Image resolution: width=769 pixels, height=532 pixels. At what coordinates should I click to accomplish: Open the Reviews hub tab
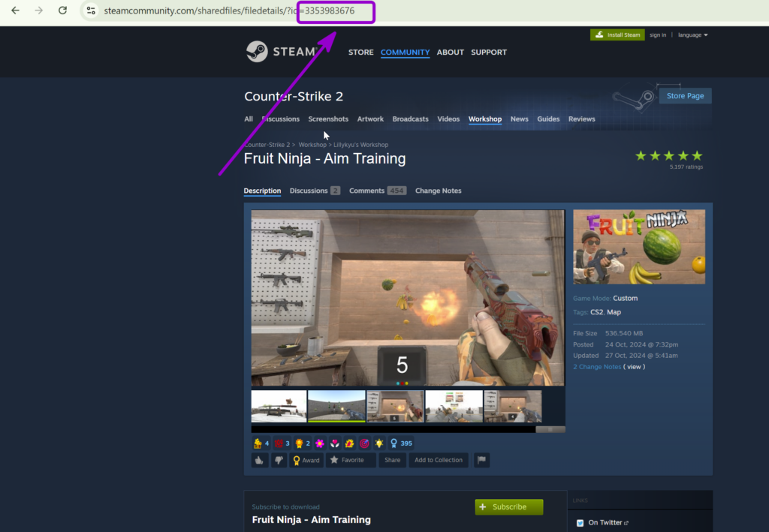tap(582, 119)
